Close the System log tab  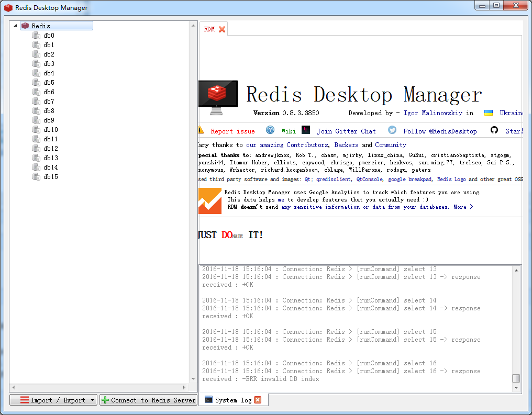(258, 400)
